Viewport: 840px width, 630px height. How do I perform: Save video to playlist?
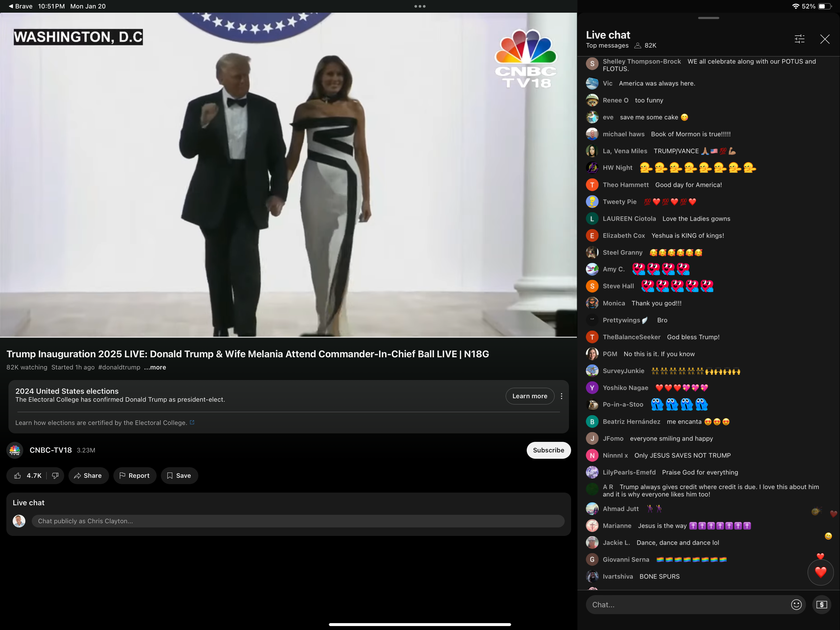(179, 475)
